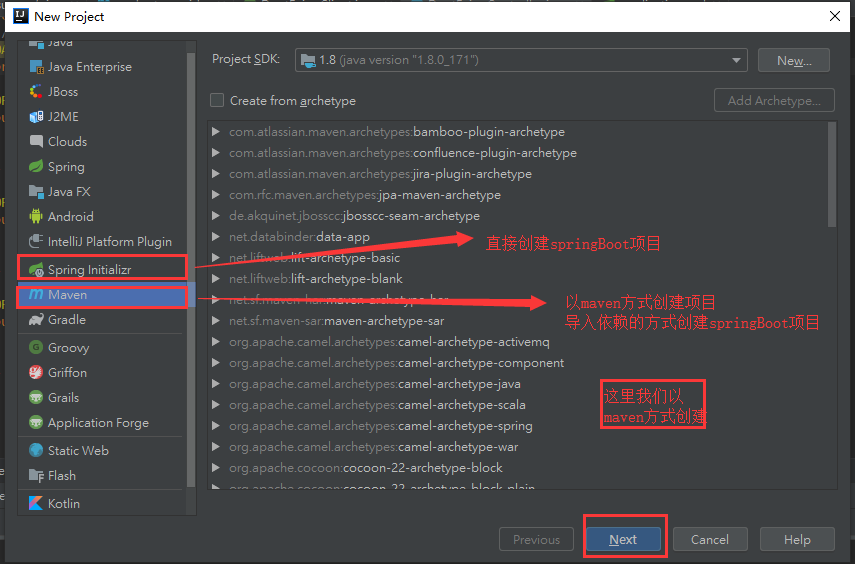Select the Kotlin icon
855x564 pixels.
click(36, 503)
